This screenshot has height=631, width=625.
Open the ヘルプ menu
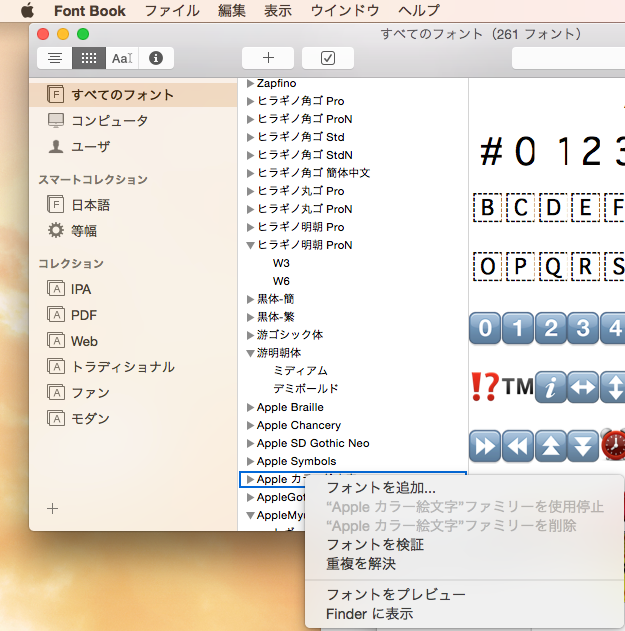(x=419, y=10)
